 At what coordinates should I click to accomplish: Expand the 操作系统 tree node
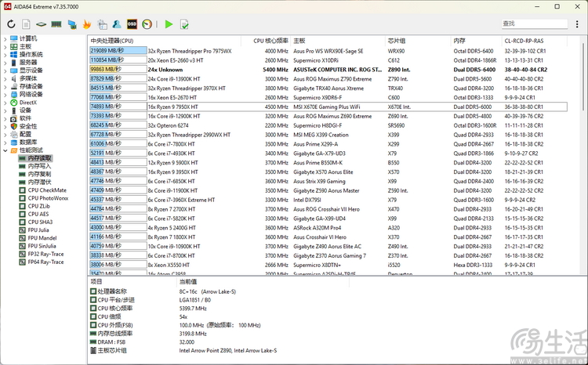pyautogui.click(x=5, y=54)
